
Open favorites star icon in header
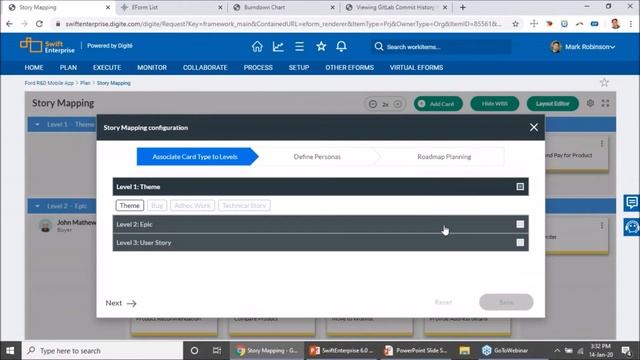tap(321, 47)
